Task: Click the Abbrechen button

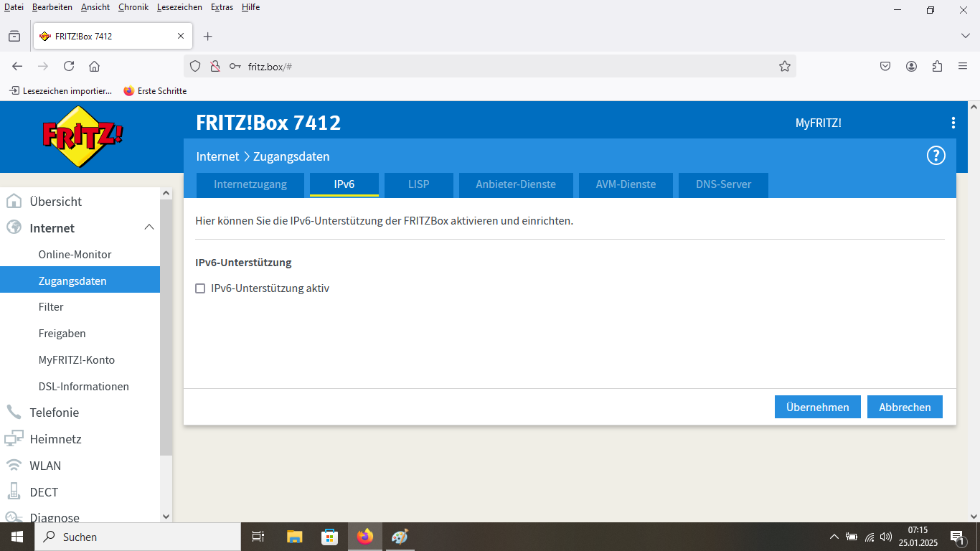Action: [905, 407]
